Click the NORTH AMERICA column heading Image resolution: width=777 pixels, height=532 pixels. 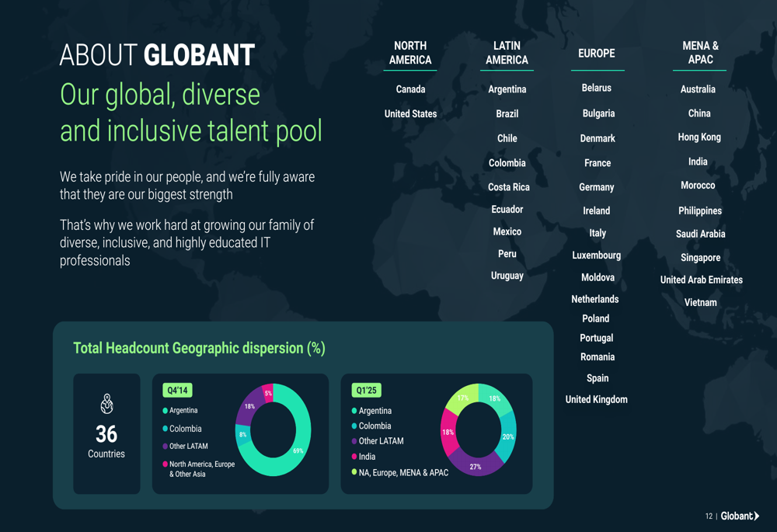tap(410, 53)
